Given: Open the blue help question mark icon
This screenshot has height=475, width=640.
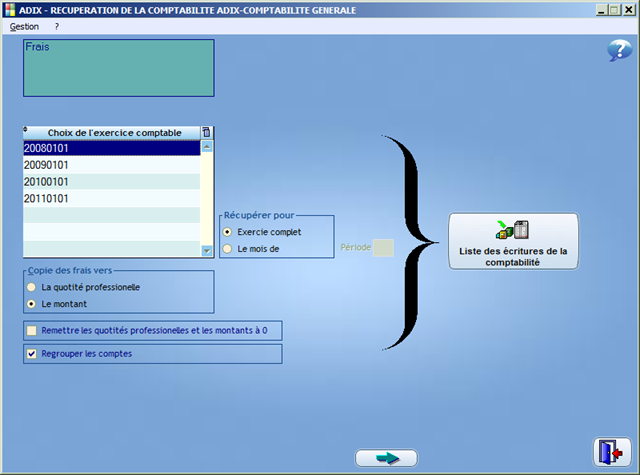Looking at the screenshot, I should (620, 50).
